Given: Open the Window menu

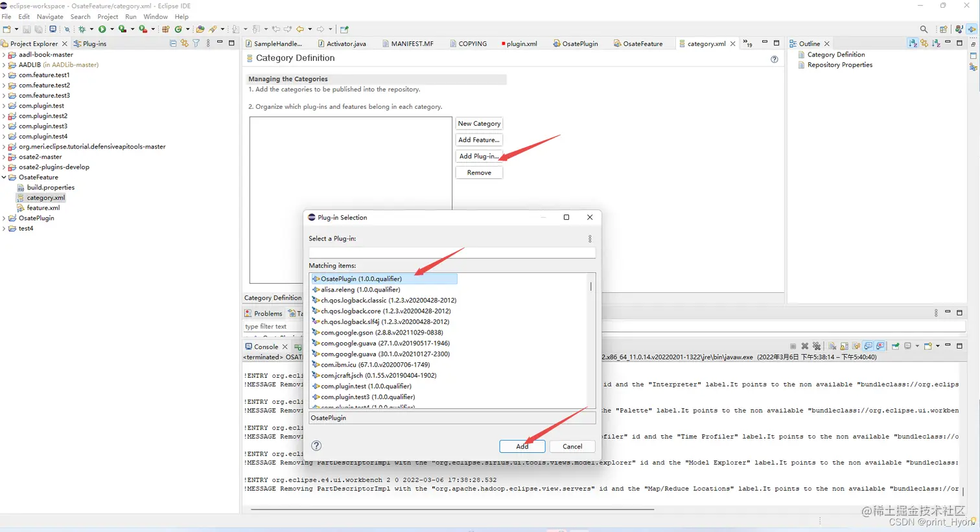Looking at the screenshot, I should pos(156,16).
